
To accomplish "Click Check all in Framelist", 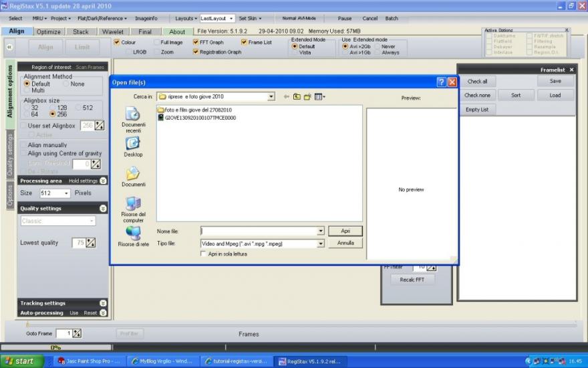I will pos(477,82).
